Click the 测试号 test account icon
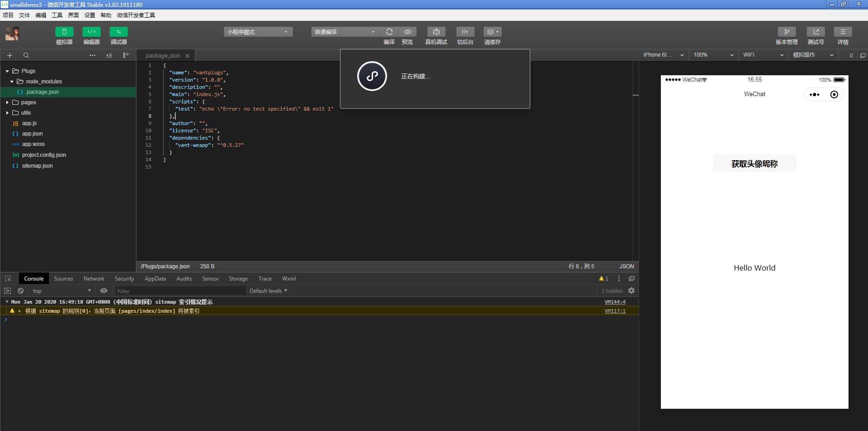Image resolution: width=868 pixels, height=431 pixels. click(816, 32)
